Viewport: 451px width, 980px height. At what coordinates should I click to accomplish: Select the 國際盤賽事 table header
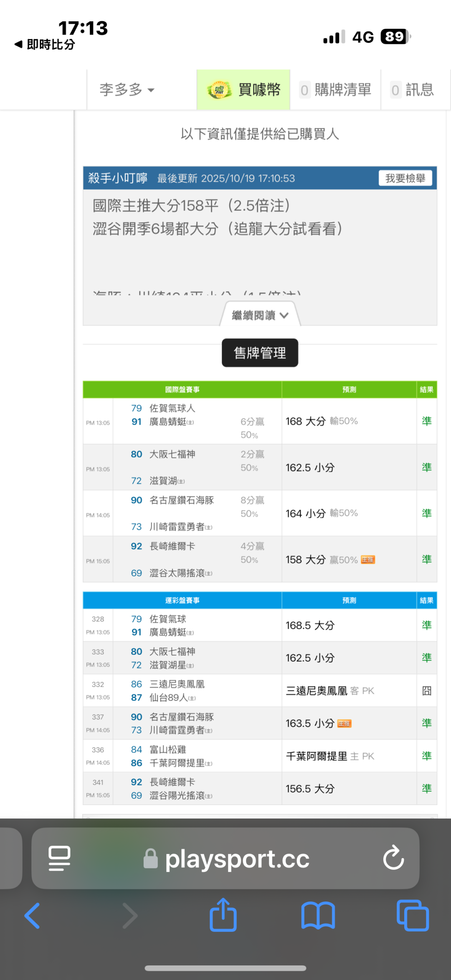click(182, 389)
